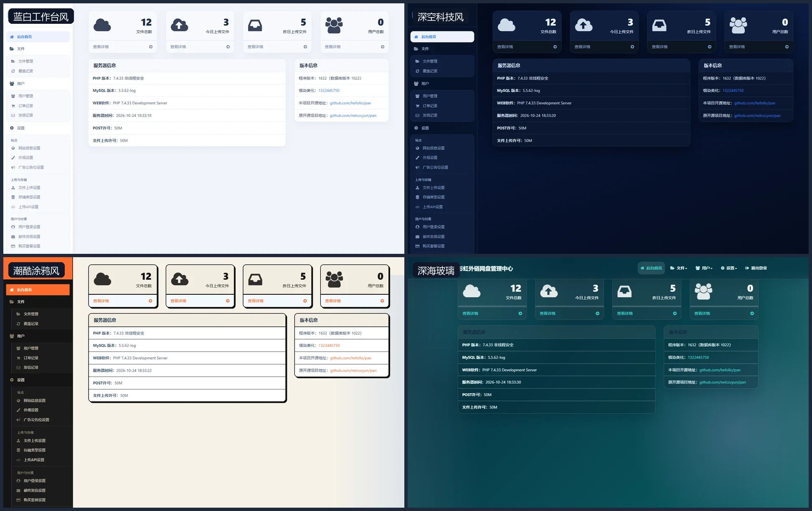The image size is (812, 511).
Task: Click the refresh icon beside 覆盖记录 in the 深空科技风 sidebar
Action: pyautogui.click(x=417, y=71)
